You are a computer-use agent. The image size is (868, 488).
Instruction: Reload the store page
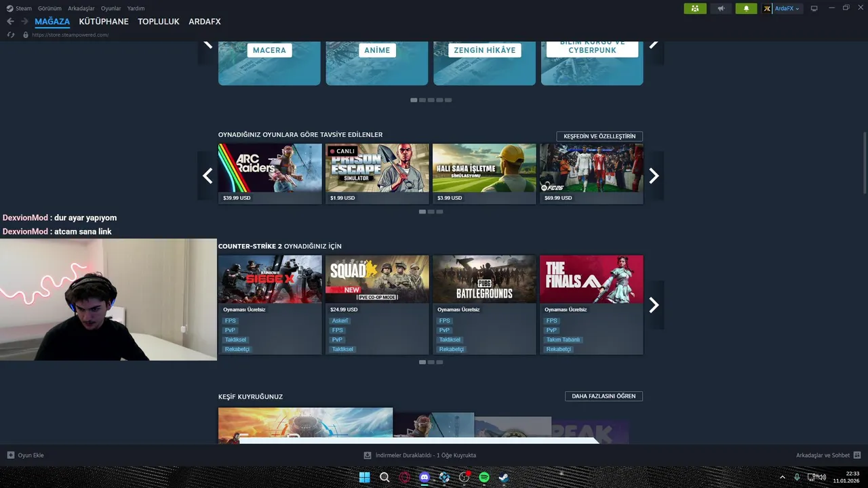11,35
